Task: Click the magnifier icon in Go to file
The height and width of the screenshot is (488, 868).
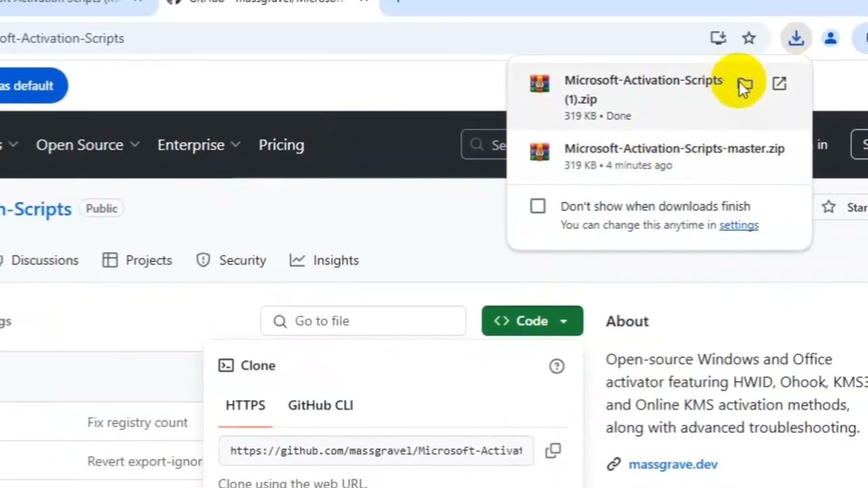Action: (x=280, y=321)
